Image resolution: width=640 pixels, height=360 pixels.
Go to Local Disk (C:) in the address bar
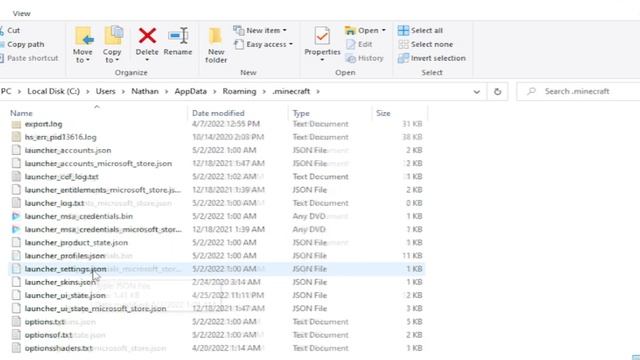click(53, 91)
